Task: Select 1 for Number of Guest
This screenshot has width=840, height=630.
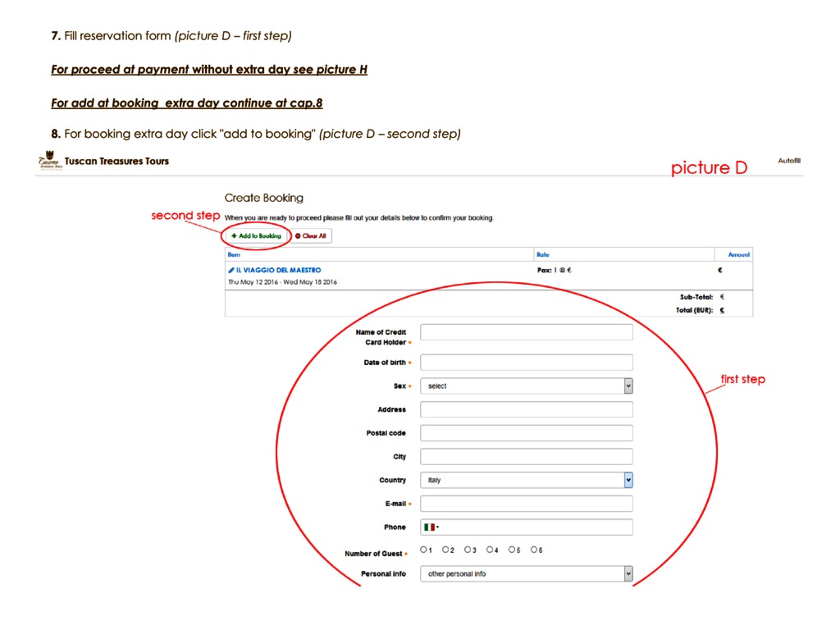Action: (x=423, y=550)
